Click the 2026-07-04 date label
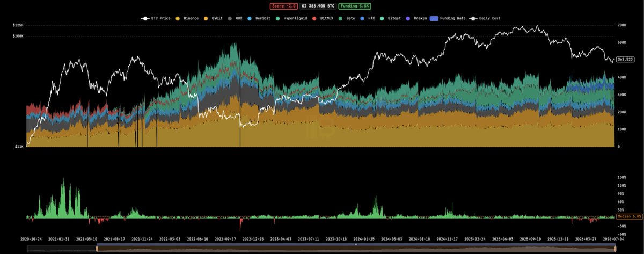Viewport: 644px width, 254px height. (614, 238)
